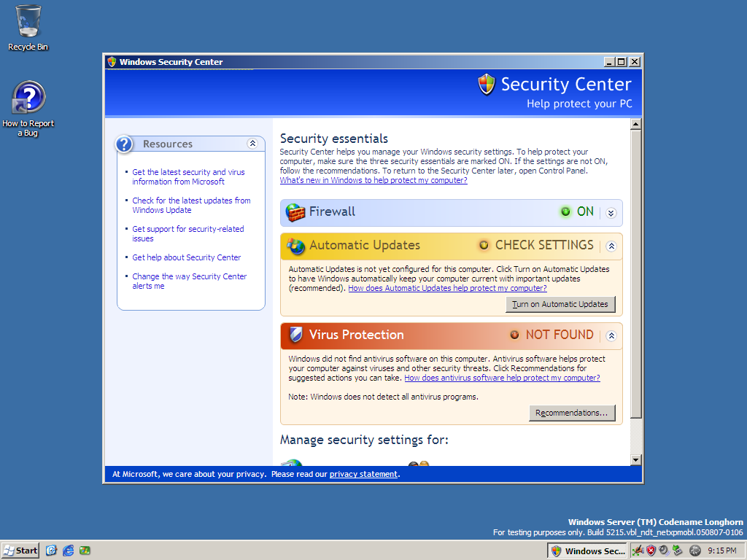Click the Automatic Updates globe icon

tap(295, 246)
